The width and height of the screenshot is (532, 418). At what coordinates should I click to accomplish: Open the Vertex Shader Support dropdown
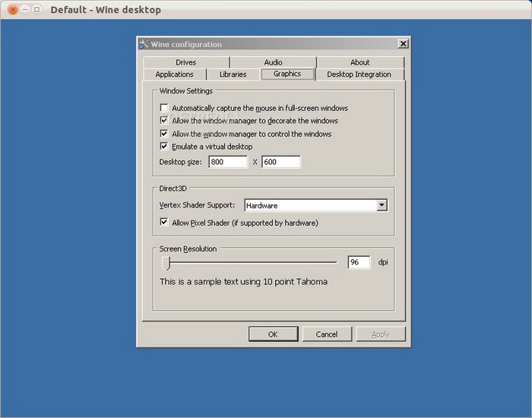pos(382,205)
